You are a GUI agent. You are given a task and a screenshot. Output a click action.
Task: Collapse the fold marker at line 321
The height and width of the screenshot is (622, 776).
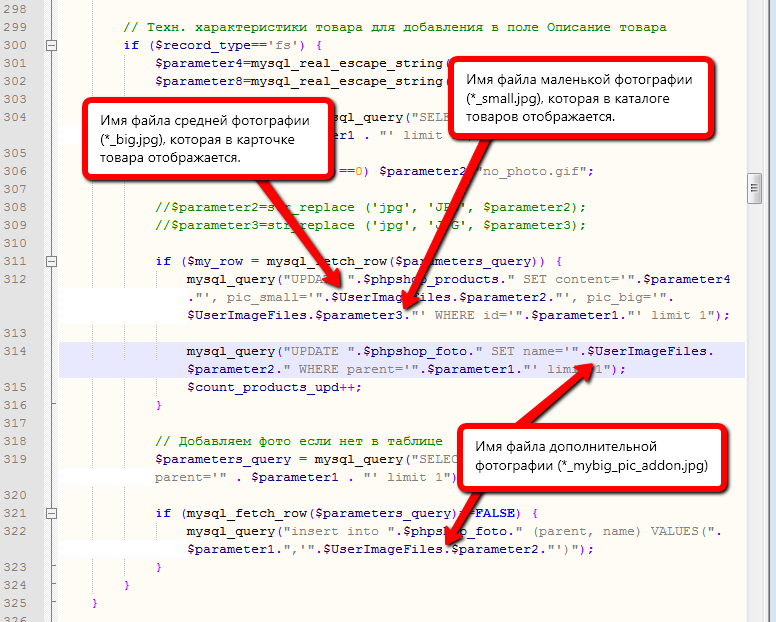point(51,513)
